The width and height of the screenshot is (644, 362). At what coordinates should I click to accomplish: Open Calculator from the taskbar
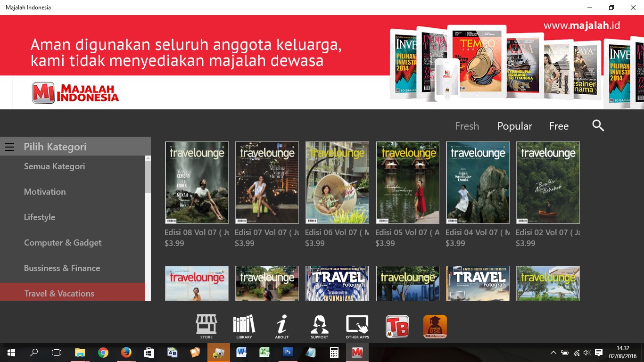point(334,353)
